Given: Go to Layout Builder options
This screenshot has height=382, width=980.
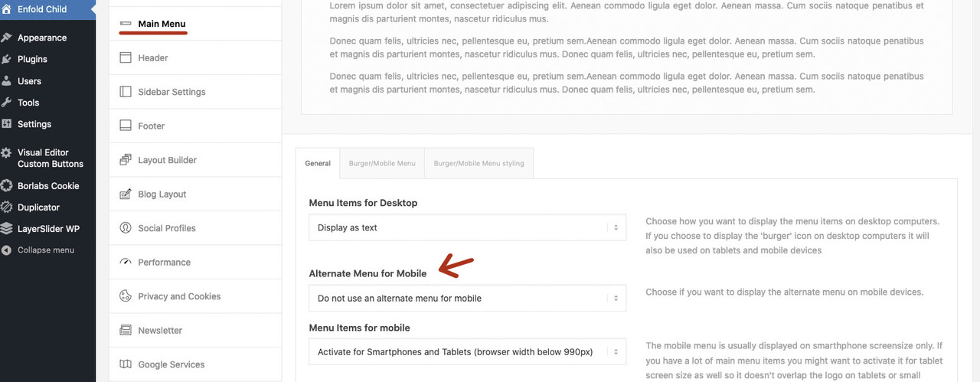Looking at the screenshot, I should [195, 160].
